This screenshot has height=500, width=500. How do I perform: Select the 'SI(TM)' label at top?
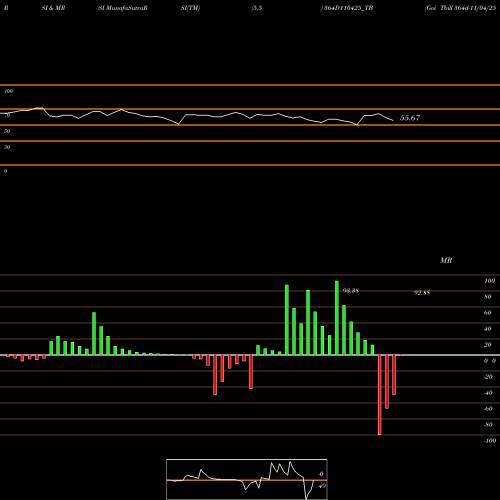pyautogui.click(x=190, y=8)
